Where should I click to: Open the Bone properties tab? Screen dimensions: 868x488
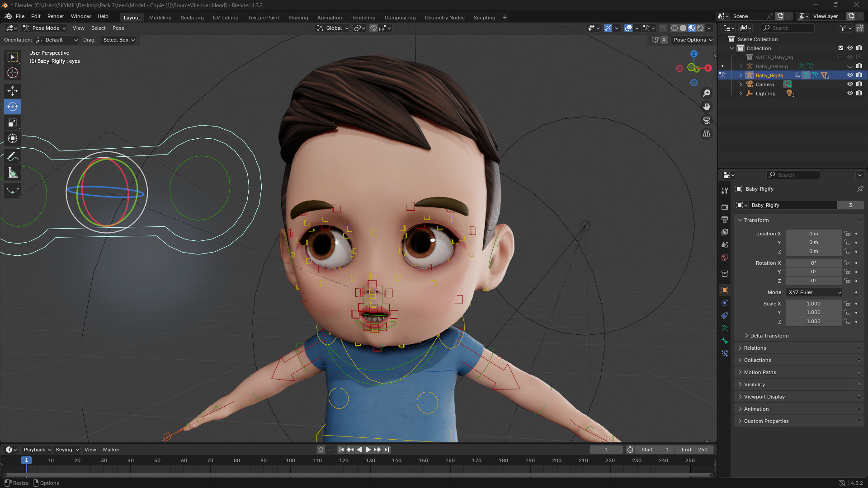pyautogui.click(x=725, y=341)
